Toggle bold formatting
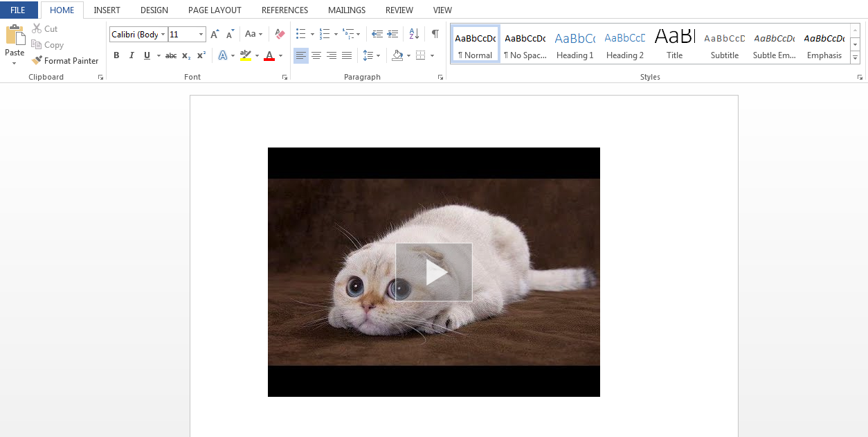This screenshot has width=868, height=437. [x=116, y=55]
